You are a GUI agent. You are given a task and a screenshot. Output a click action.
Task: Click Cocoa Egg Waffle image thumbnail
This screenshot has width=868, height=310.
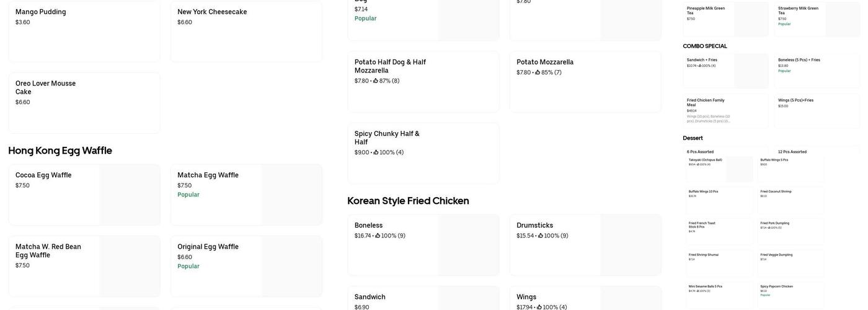click(x=129, y=195)
